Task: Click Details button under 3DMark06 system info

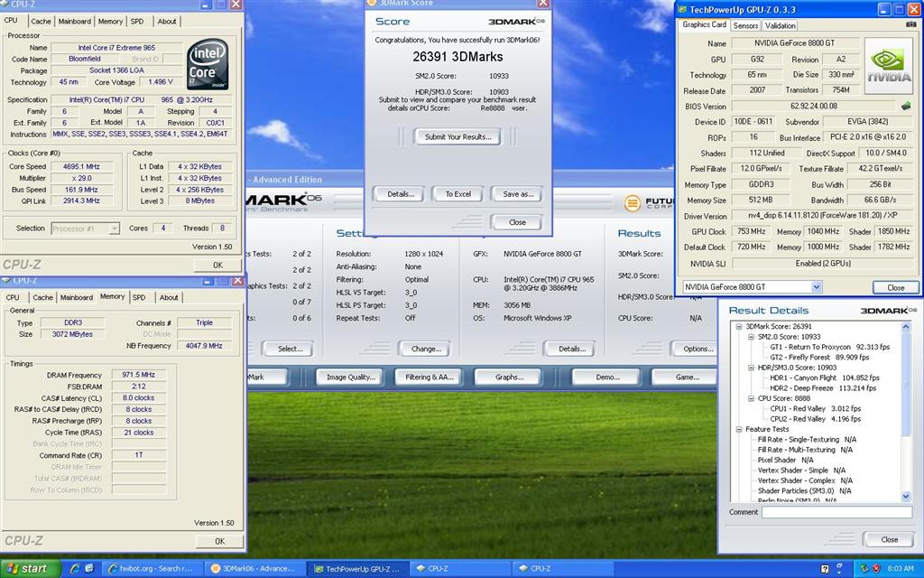Action: pyautogui.click(x=571, y=350)
